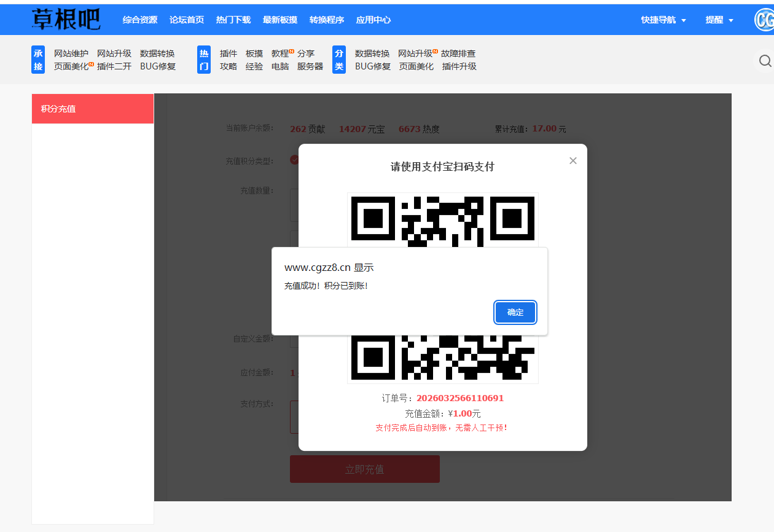
Task: Expand the 提醒 dropdown
Action: click(719, 20)
